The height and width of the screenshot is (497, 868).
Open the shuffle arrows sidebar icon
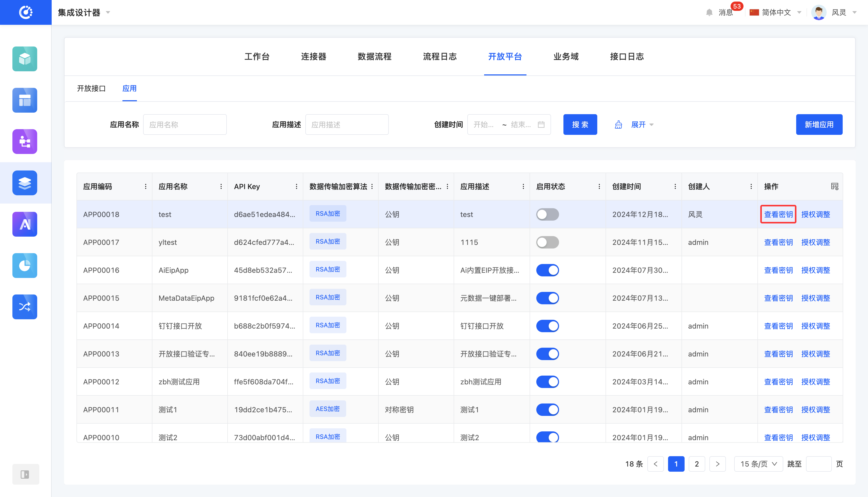[x=25, y=307]
